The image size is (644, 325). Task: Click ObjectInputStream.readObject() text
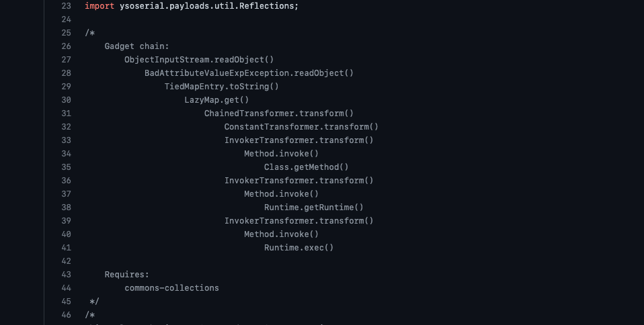(x=199, y=60)
